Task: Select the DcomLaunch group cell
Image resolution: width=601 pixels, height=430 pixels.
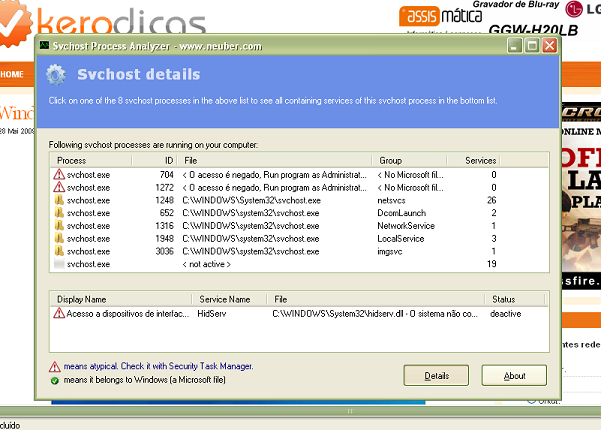Action: click(x=401, y=213)
